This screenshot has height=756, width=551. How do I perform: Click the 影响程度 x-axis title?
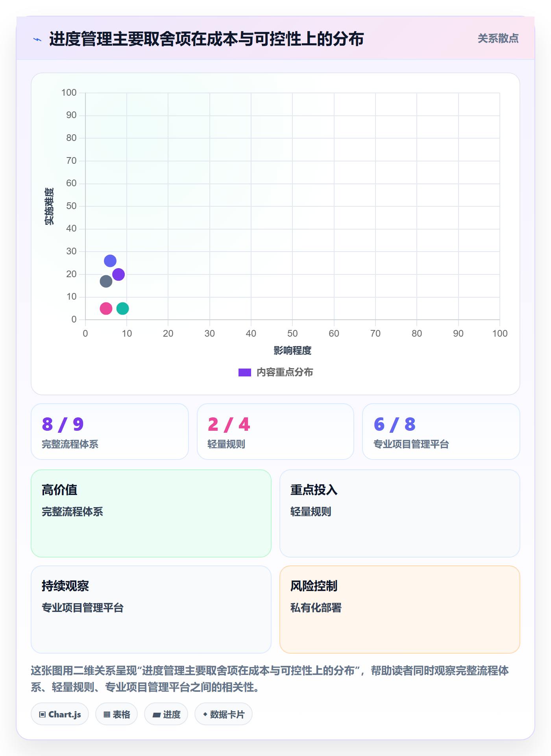(292, 350)
